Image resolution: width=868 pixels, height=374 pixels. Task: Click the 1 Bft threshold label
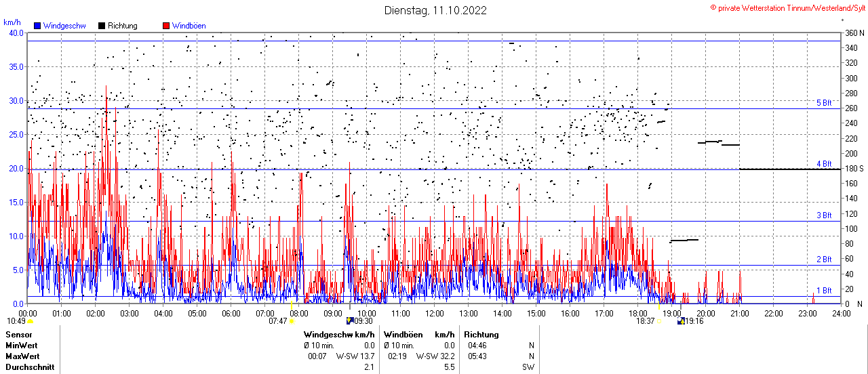[x=824, y=291]
